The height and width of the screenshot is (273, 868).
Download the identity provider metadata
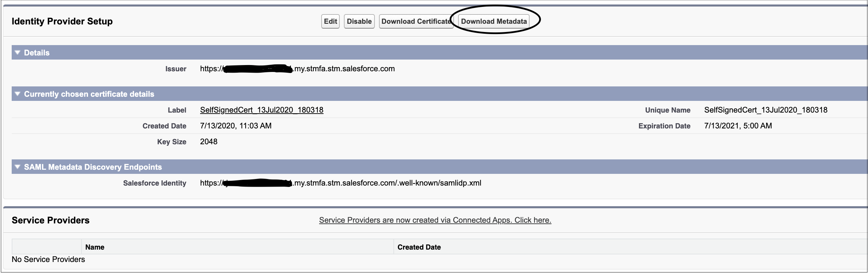coord(493,21)
